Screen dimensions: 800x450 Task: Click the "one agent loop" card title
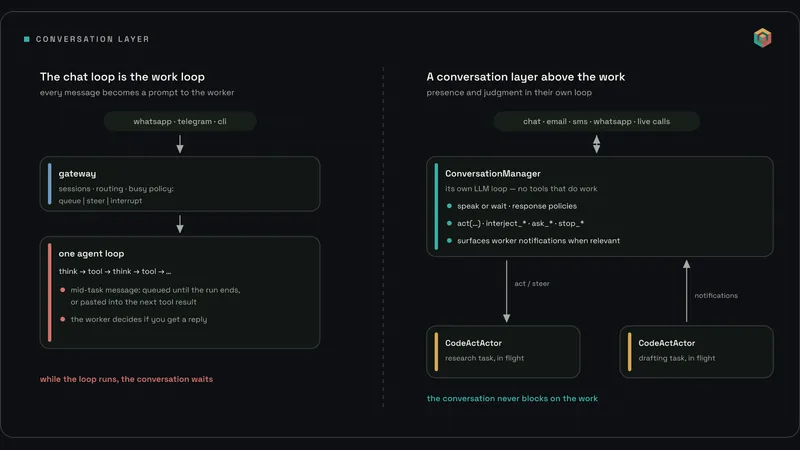(x=91, y=254)
